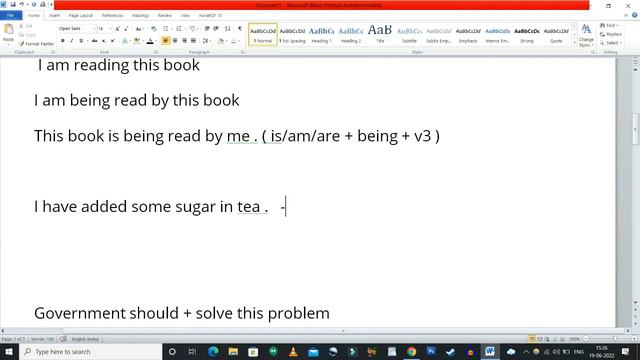Click words count in status bar
This screenshot has height=360, width=640.
pyautogui.click(x=42, y=339)
